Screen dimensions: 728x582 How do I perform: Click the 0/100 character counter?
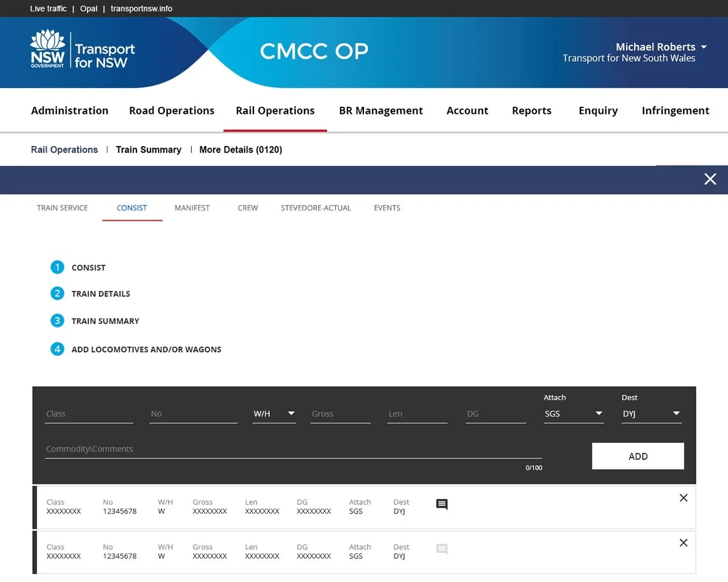pyautogui.click(x=534, y=468)
